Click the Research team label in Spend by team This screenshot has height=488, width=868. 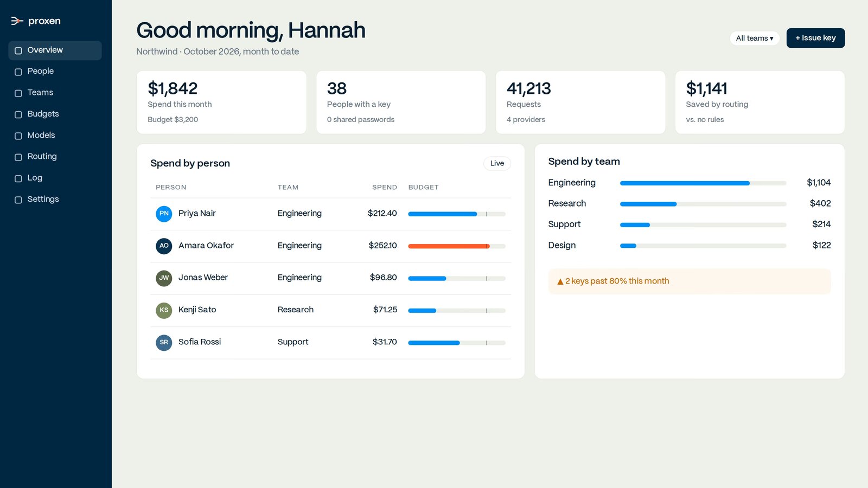coord(567,203)
